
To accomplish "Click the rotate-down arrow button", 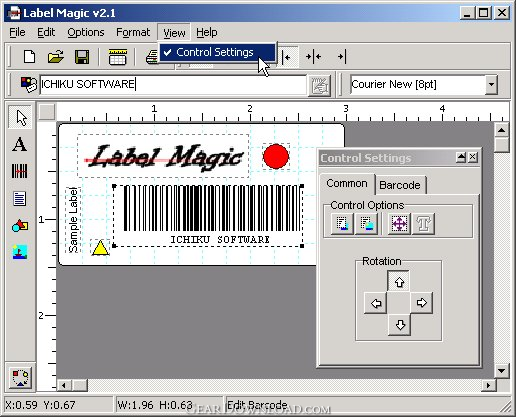I will [400, 325].
